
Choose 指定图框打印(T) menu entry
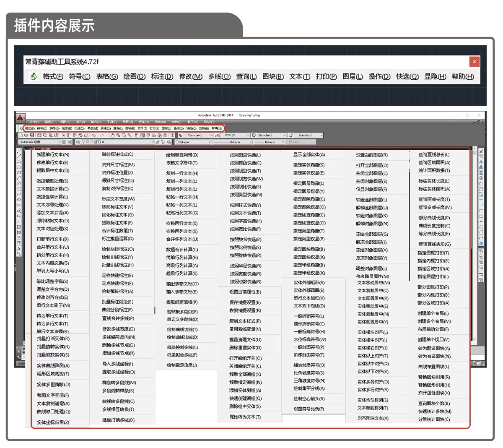click(433, 253)
